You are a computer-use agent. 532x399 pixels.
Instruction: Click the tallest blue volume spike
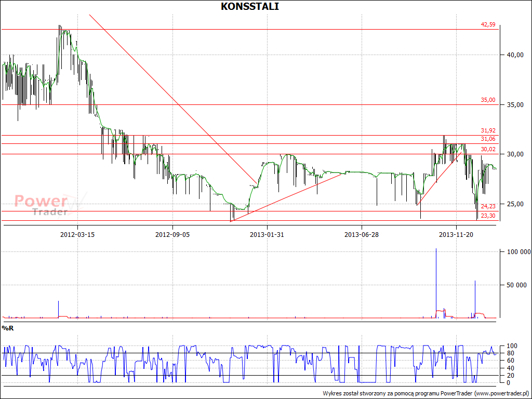[x=436, y=283]
